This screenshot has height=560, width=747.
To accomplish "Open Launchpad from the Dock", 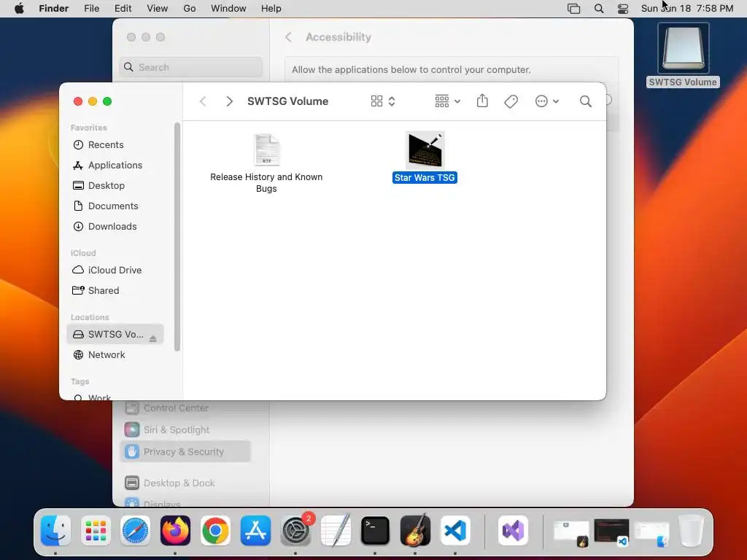I will 96,531.
